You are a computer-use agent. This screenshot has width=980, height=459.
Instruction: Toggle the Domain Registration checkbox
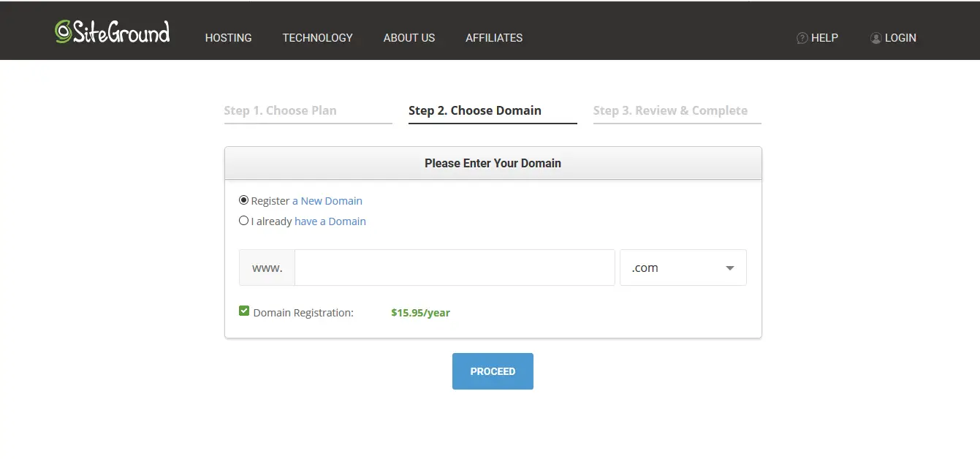click(244, 311)
